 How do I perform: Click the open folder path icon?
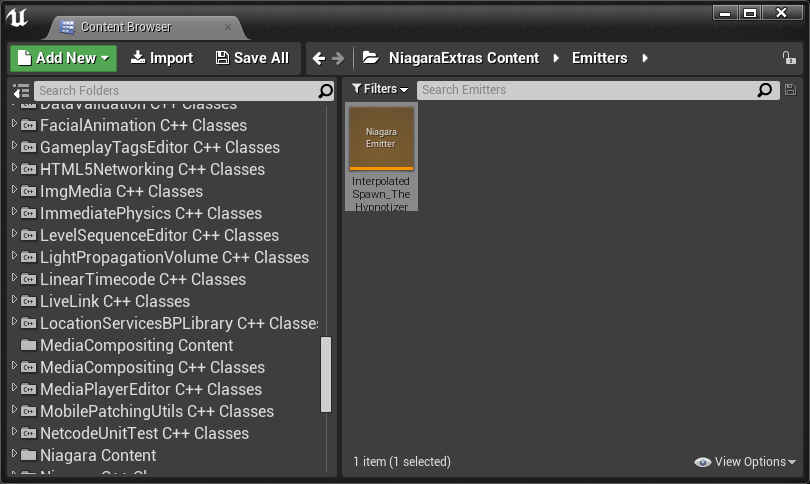click(x=370, y=57)
